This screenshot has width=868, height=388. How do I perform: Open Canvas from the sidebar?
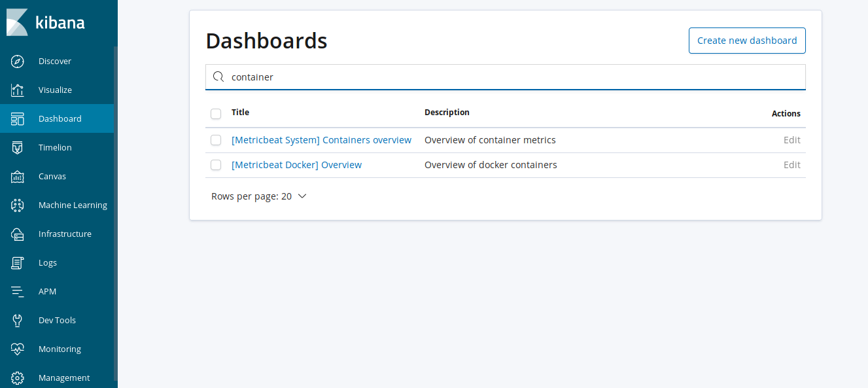pos(18,176)
